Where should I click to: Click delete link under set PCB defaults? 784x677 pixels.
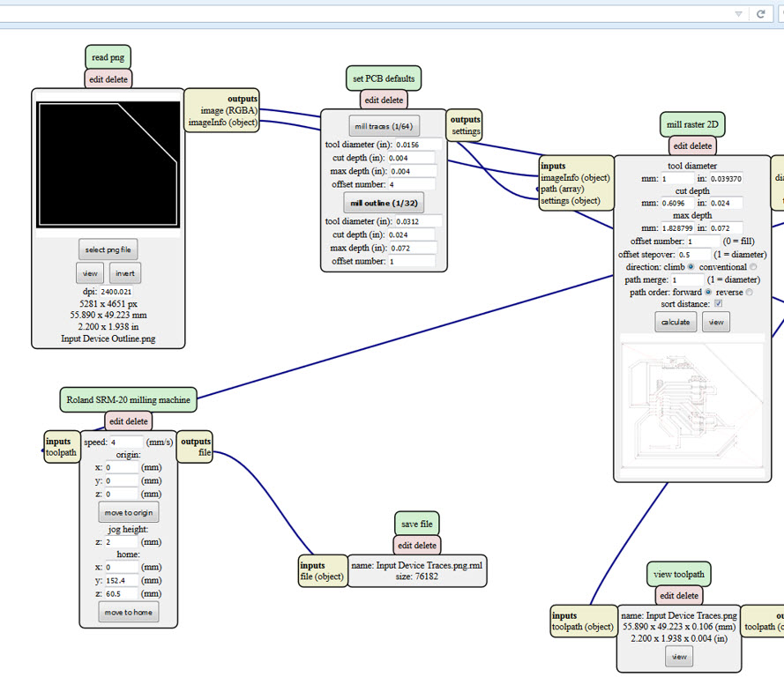pos(392,100)
